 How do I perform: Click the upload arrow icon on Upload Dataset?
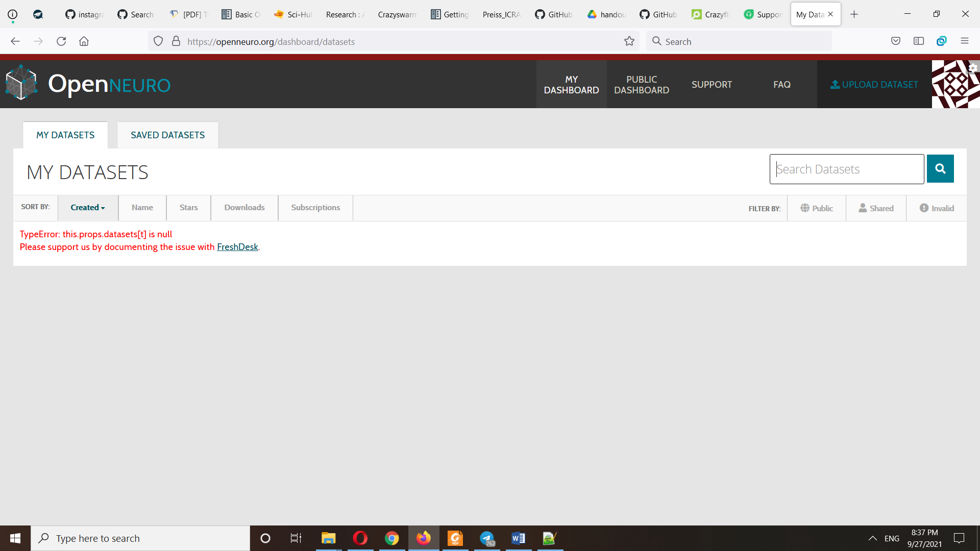pos(835,84)
